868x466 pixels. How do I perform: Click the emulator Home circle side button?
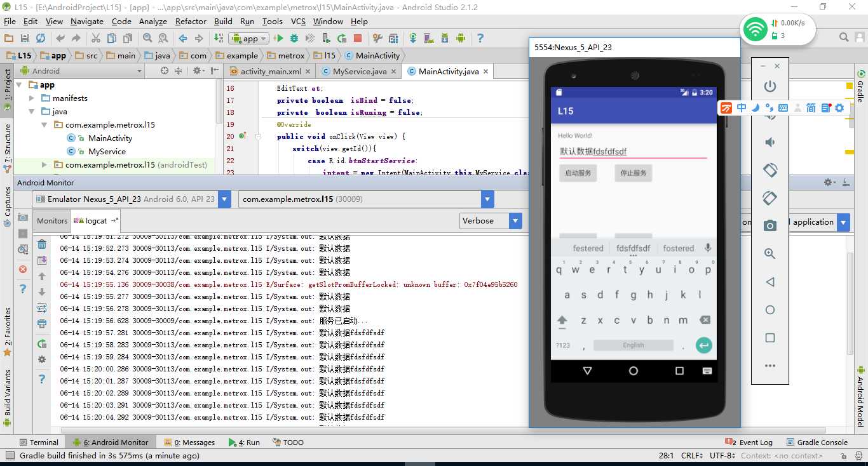tap(770, 310)
